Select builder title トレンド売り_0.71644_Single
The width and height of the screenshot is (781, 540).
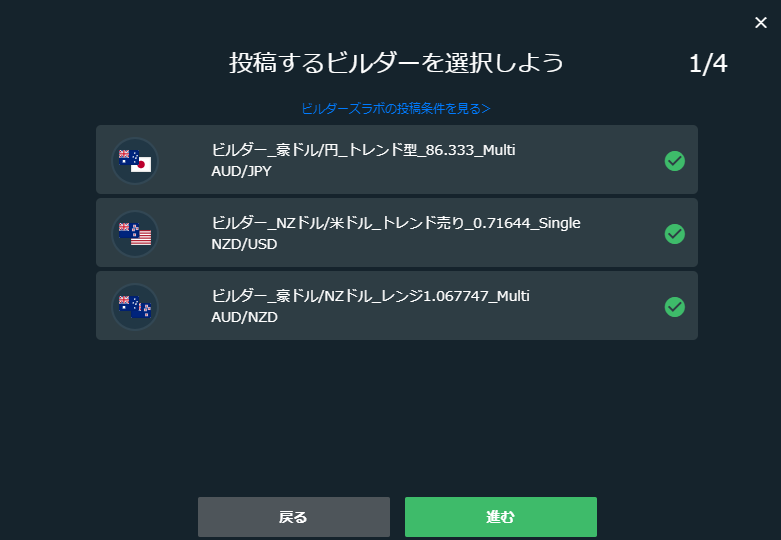pyautogui.click(x=396, y=223)
